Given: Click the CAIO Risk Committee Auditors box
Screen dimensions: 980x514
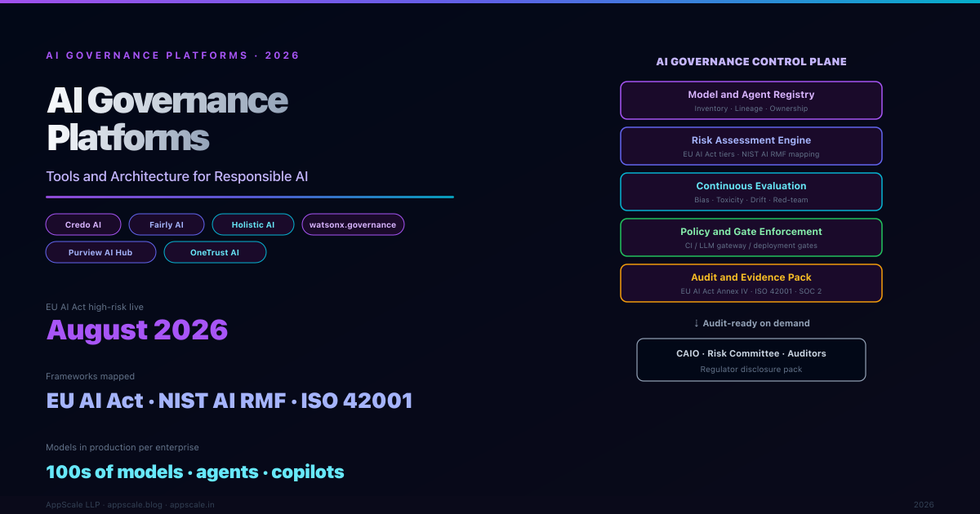Looking at the screenshot, I should click(x=751, y=360).
